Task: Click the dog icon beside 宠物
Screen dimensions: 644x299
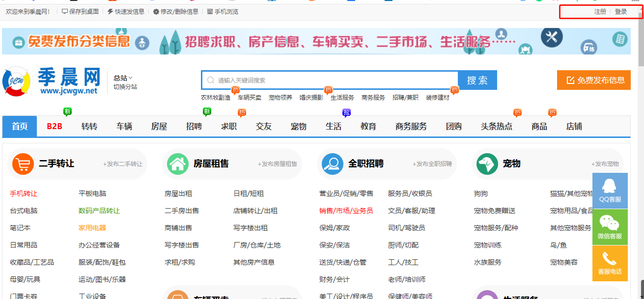Action: tap(487, 163)
